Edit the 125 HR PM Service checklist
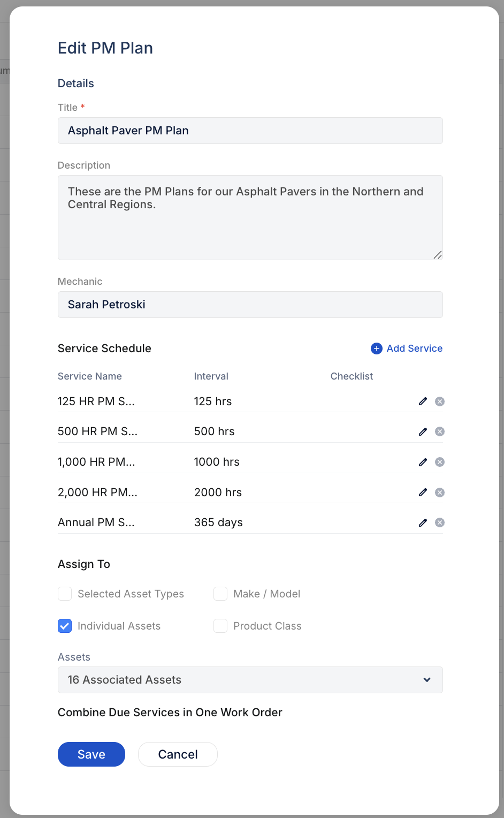This screenshot has height=818, width=504. pyautogui.click(x=423, y=401)
